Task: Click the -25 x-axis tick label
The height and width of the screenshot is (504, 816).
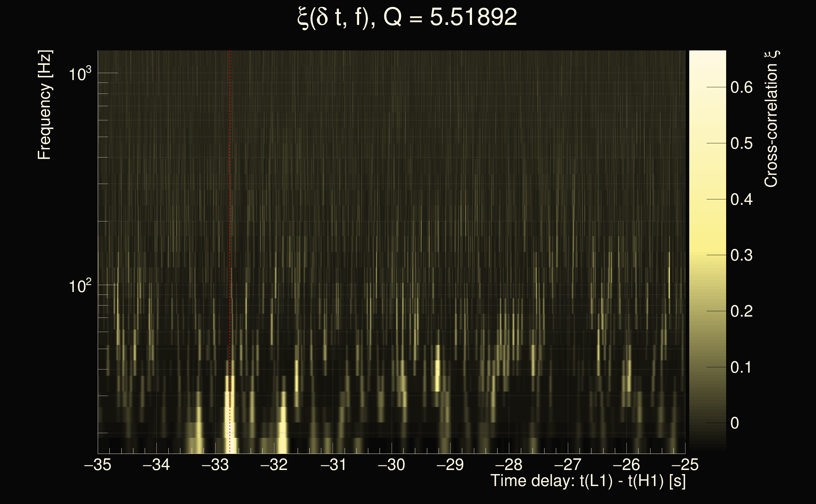Action: pyautogui.click(x=685, y=465)
